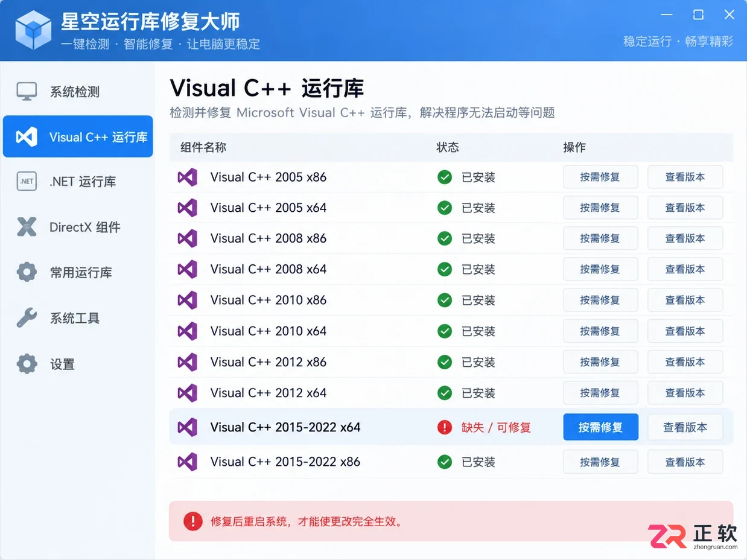Screen dimensions: 747x560
Task: Click the green check on the Visual C++ 2005 x86 row
Action: (x=445, y=177)
